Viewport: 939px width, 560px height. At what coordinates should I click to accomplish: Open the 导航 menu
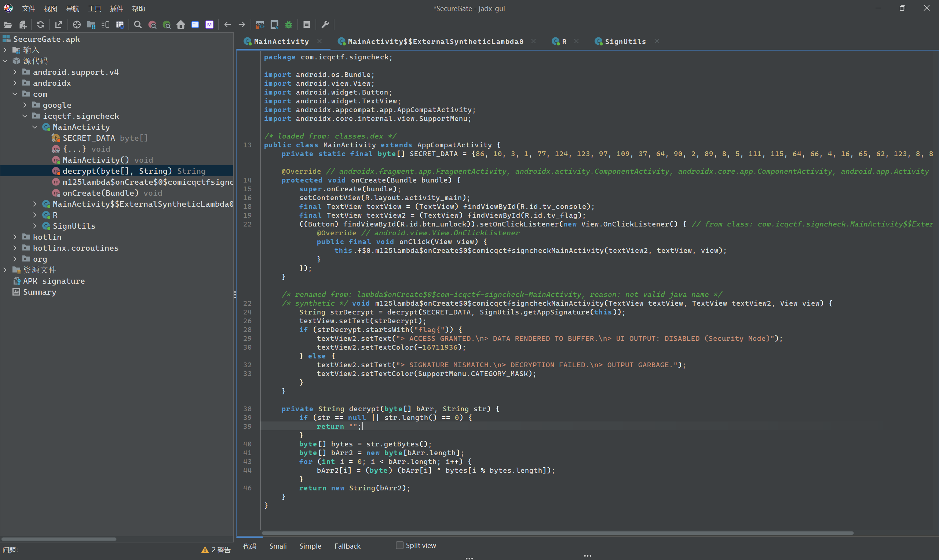point(73,8)
